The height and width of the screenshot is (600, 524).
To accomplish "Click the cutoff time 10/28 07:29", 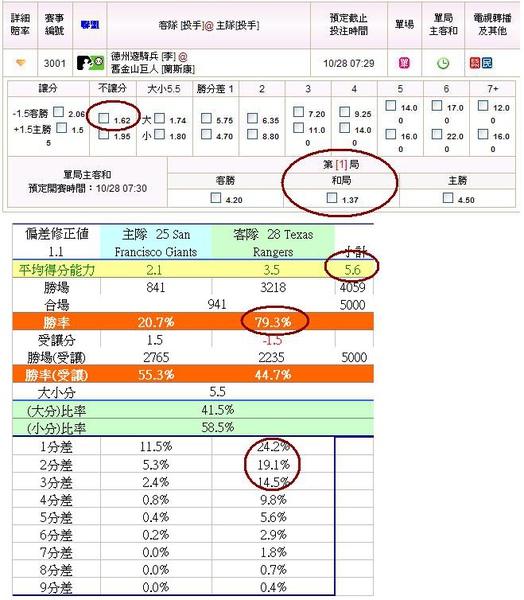I will [x=349, y=63].
